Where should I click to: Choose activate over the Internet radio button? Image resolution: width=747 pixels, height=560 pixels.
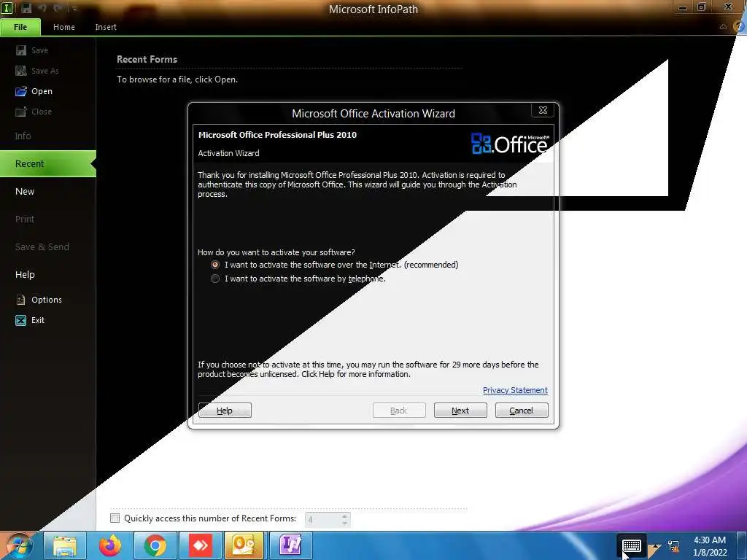[x=215, y=265]
